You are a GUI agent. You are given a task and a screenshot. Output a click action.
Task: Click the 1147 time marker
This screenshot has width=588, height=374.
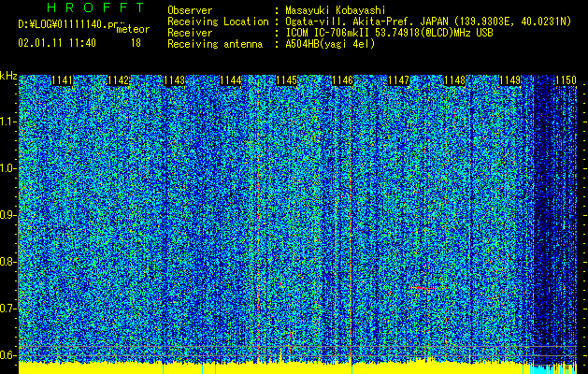click(x=398, y=80)
